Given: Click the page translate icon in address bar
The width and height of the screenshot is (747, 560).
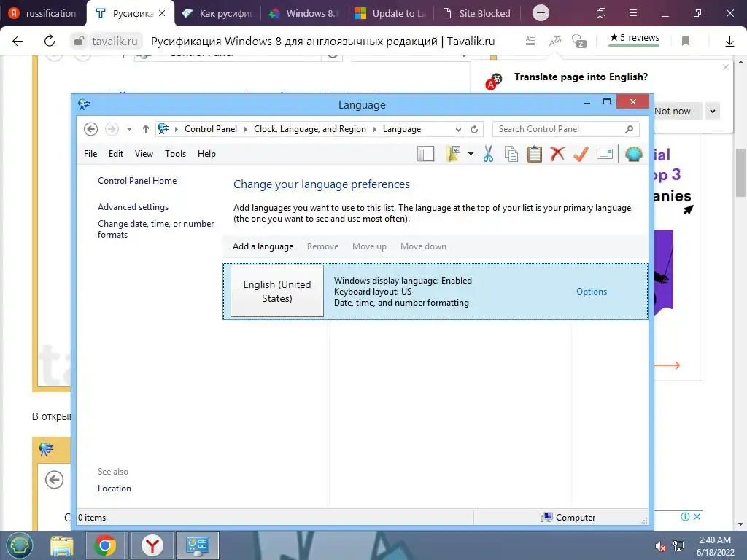Looking at the screenshot, I should 555,41.
